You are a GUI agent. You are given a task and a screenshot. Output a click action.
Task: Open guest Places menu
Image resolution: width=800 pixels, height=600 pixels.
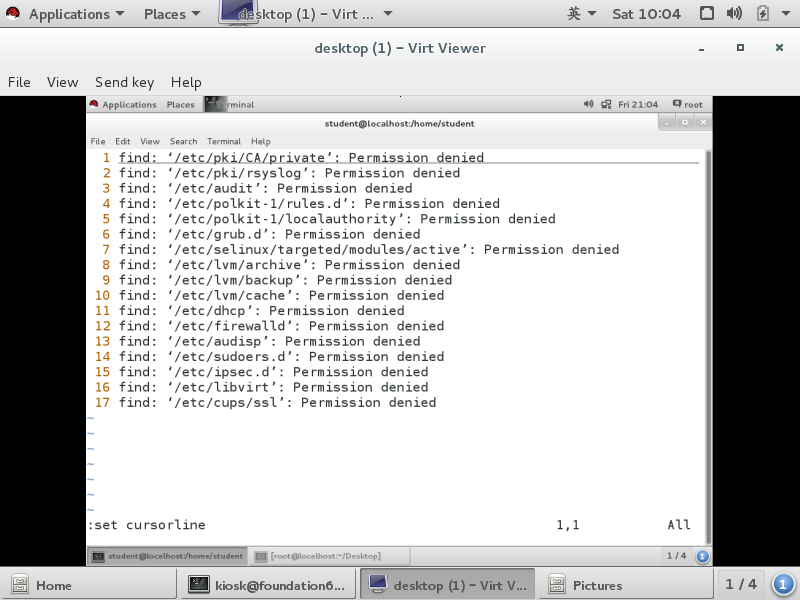tap(180, 105)
